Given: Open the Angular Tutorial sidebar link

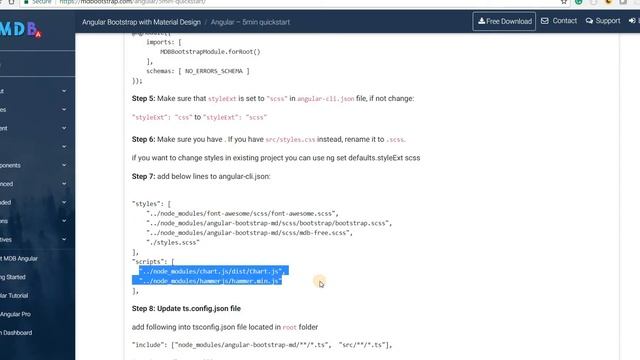Looking at the screenshot, I should (14, 296).
